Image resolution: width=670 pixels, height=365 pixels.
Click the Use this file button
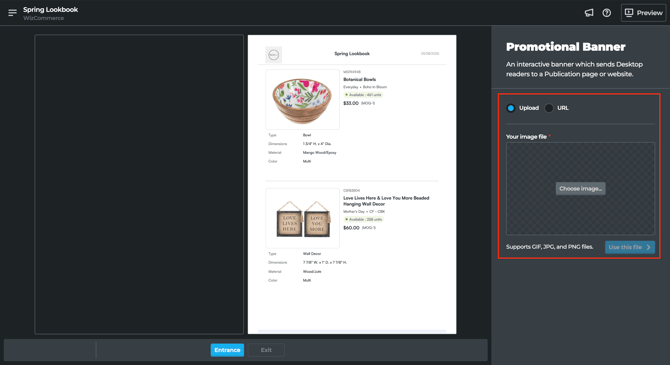tap(630, 247)
